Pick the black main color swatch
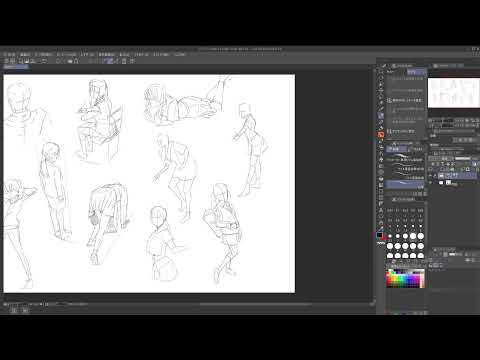This screenshot has height=360, width=480. click(x=379, y=235)
